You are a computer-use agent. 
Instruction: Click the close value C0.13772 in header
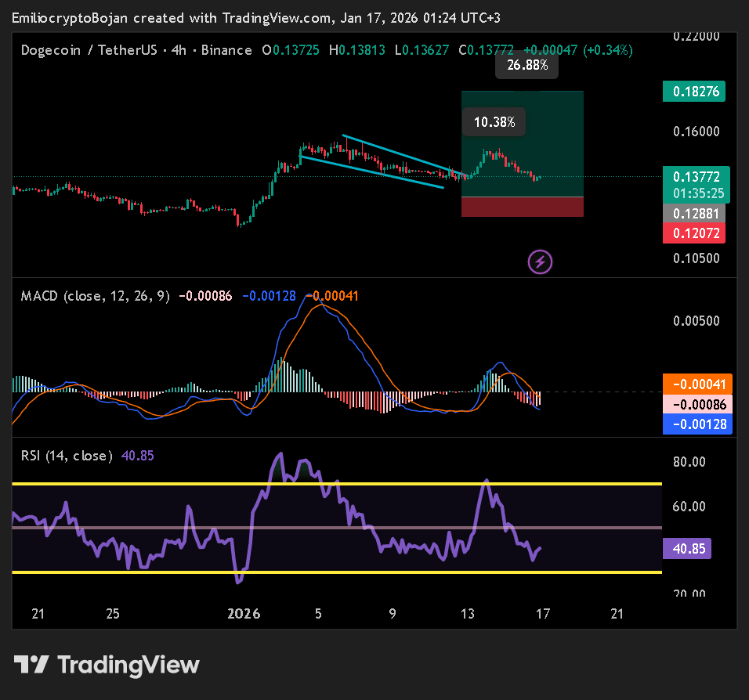tap(486, 50)
